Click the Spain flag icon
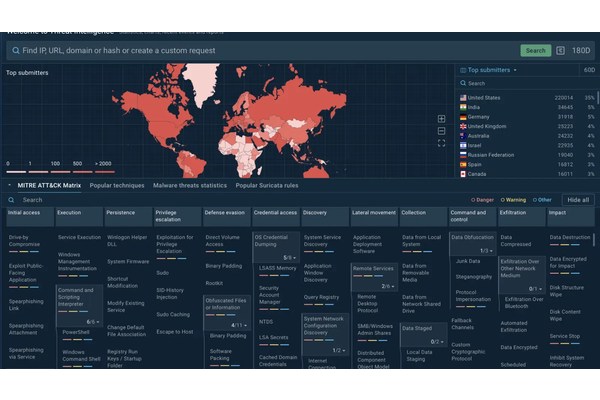 click(x=463, y=165)
